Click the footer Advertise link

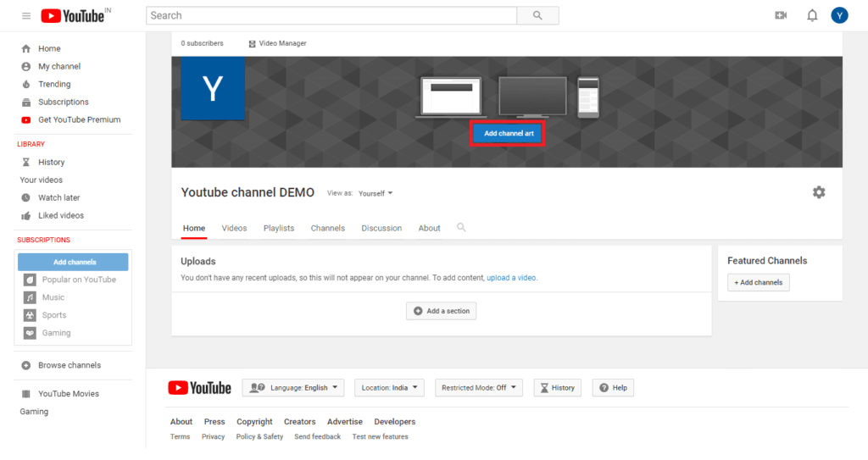345,422
